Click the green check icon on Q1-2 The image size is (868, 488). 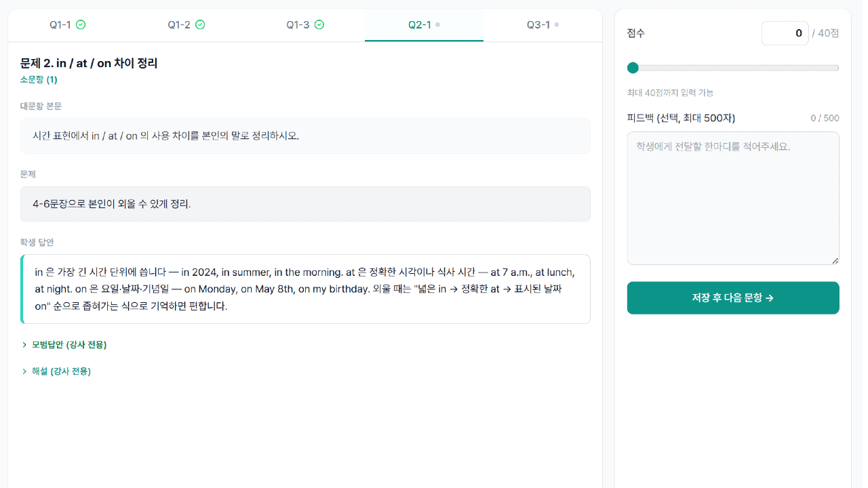coord(200,25)
